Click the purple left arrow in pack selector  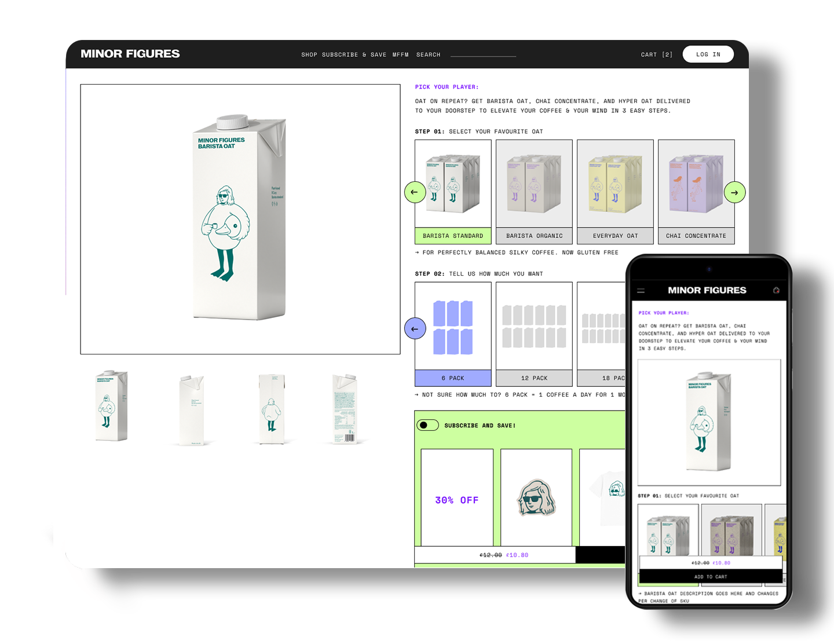click(x=415, y=329)
